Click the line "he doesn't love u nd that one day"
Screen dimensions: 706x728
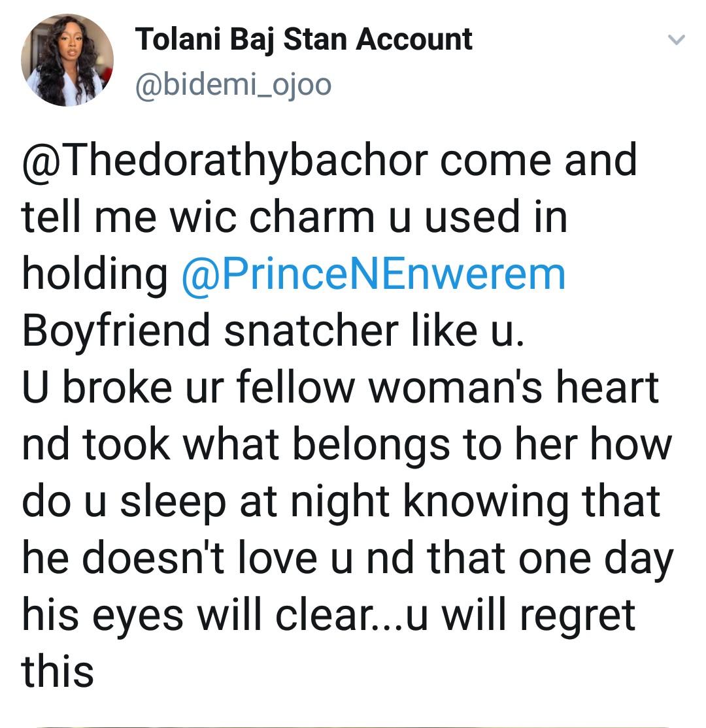coord(348,559)
